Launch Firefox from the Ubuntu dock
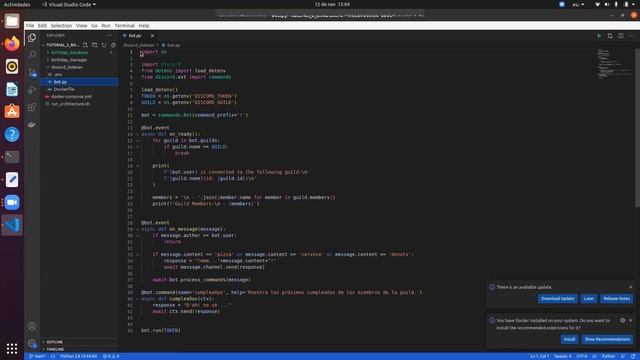640x360 pixels. 12,43
